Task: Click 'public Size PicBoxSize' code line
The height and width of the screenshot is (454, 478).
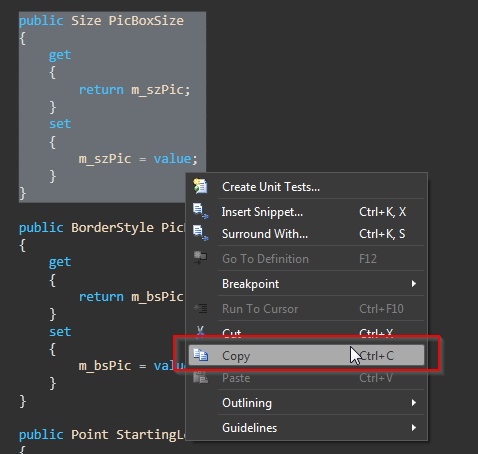Action: click(x=101, y=21)
